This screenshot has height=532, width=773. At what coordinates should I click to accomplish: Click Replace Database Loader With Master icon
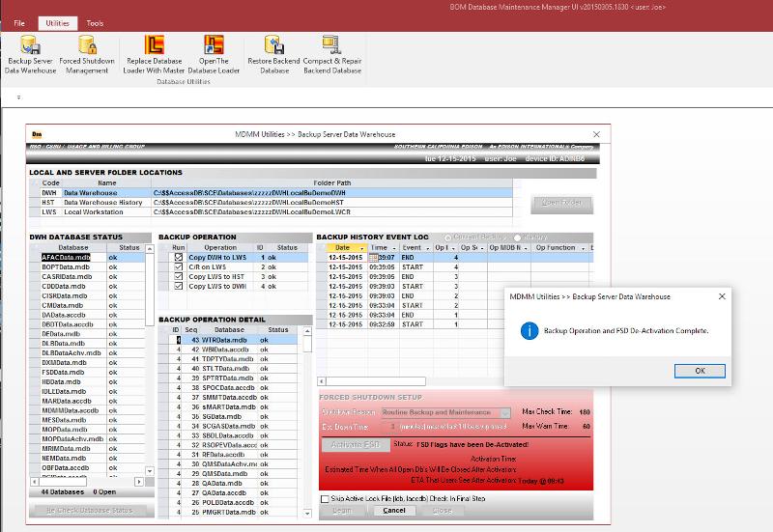click(154, 45)
